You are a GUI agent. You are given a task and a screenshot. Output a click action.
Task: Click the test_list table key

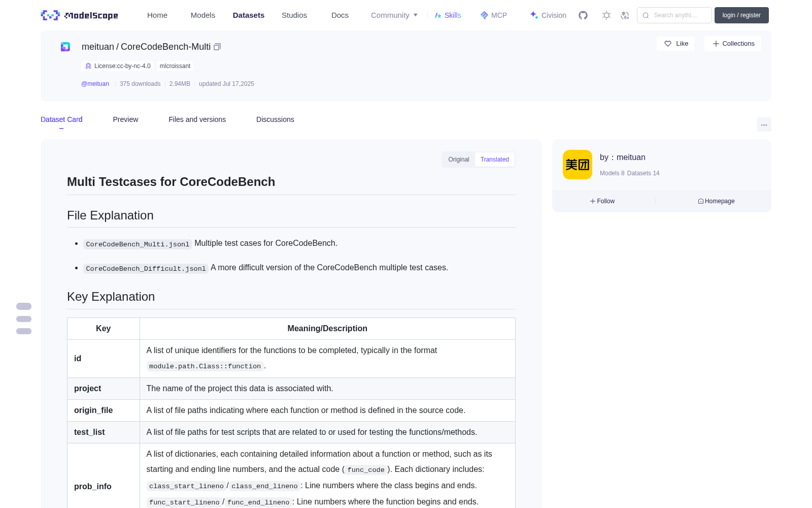point(89,432)
